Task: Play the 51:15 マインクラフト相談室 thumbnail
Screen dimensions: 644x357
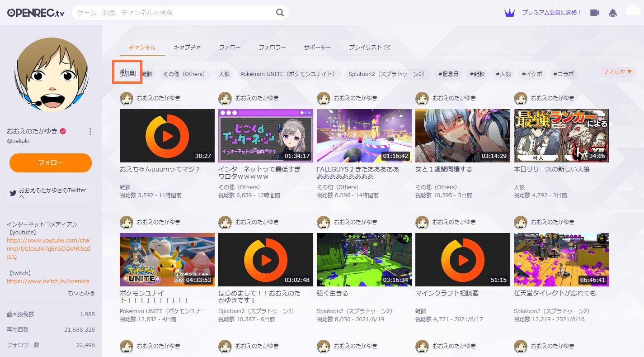Action: click(x=463, y=259)
